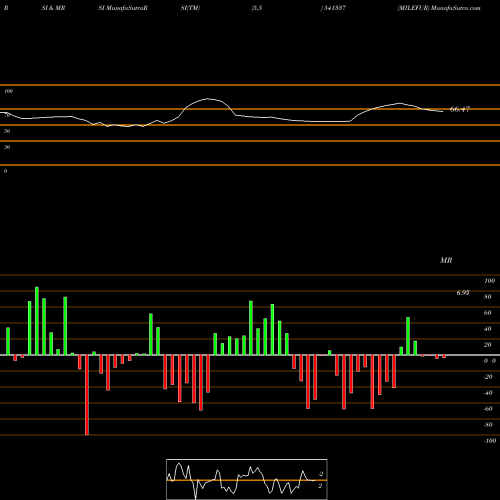
Task: Click the 80 label on MR axis
Action: 488,297
